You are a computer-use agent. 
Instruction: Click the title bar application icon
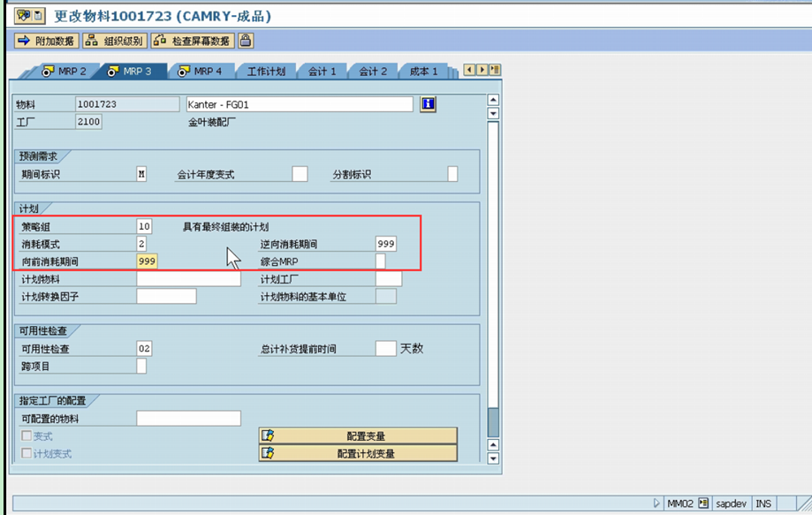22,15
